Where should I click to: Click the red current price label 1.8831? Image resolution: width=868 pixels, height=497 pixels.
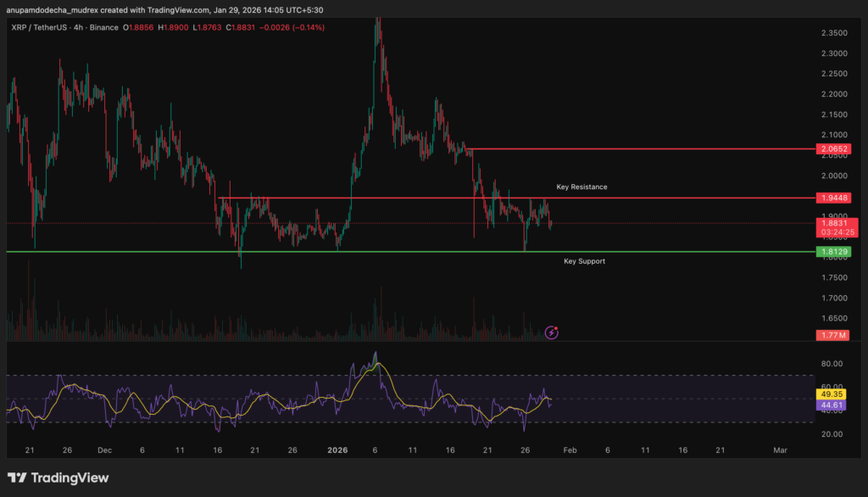(834, 222)
